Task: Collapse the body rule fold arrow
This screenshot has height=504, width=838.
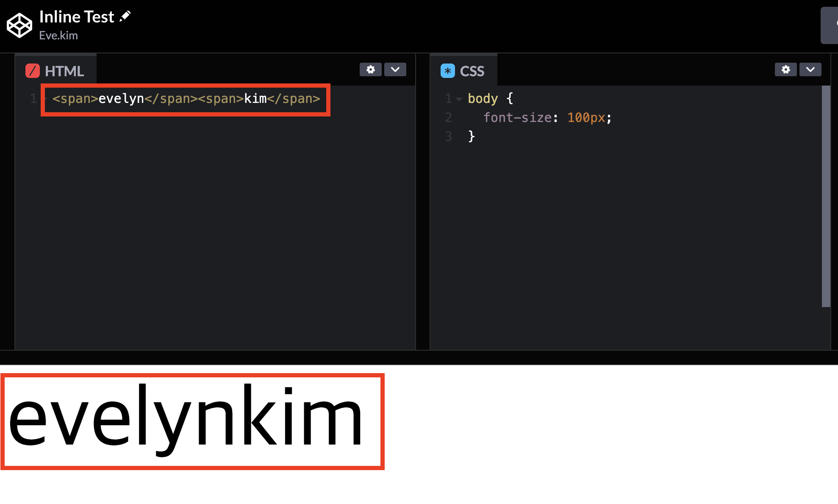Action: tap(459, 99)
